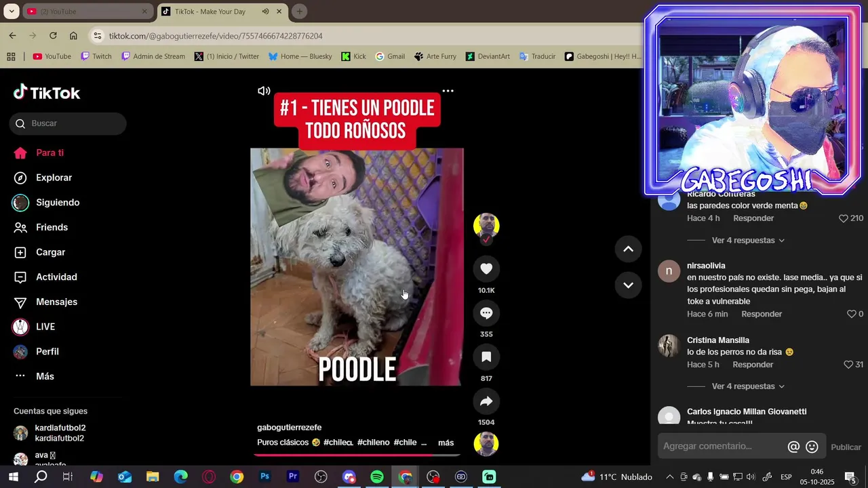Open the bookmarks apps grid icon

(11, 56)
